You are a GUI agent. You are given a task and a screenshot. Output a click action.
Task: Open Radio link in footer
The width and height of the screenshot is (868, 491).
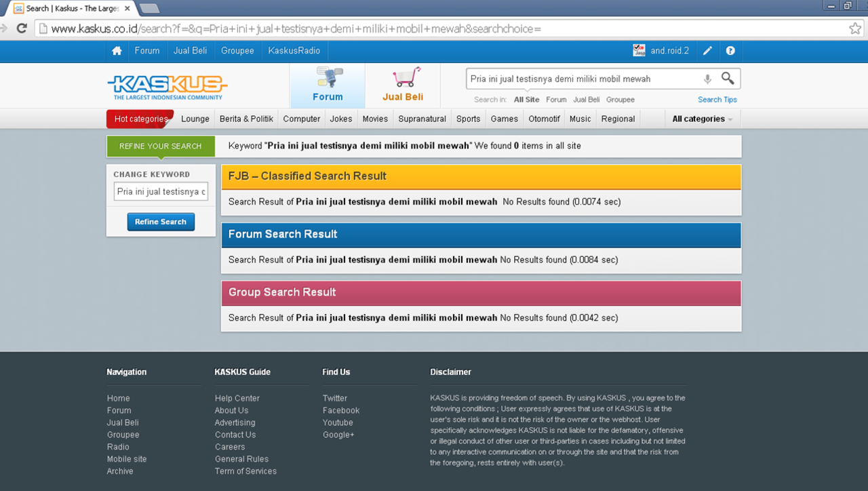point(118,448)
